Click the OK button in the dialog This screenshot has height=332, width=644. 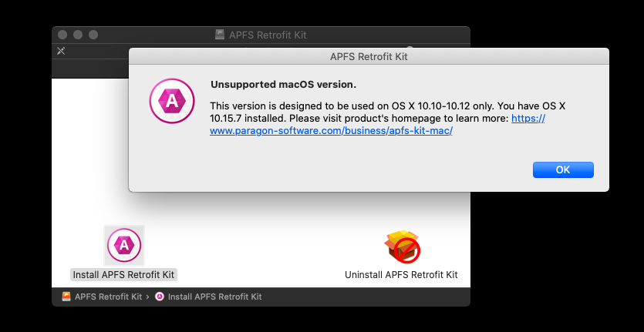click(x=563, y=170)
